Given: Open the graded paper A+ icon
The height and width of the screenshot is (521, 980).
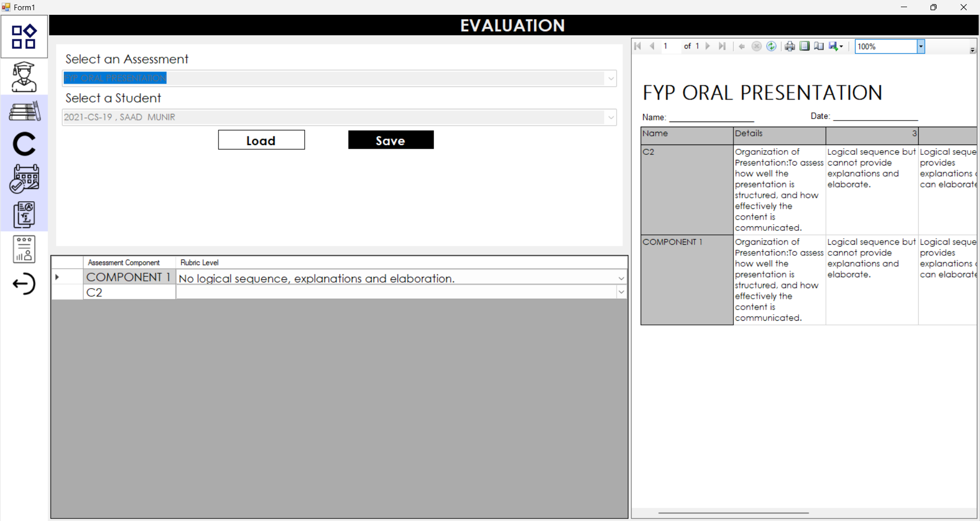Looking at the screenshot, I should click(24, 215).
